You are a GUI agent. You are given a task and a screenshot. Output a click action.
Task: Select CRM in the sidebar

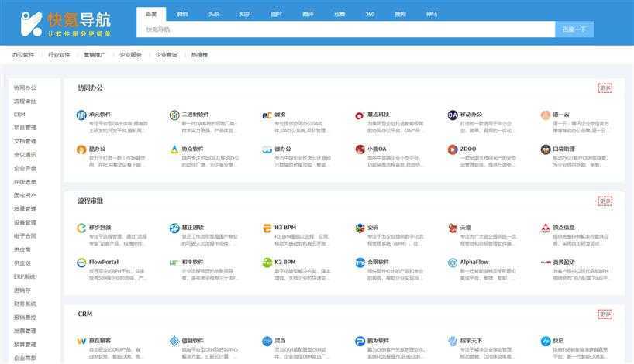pyautogui.click(x=19, y=115)
